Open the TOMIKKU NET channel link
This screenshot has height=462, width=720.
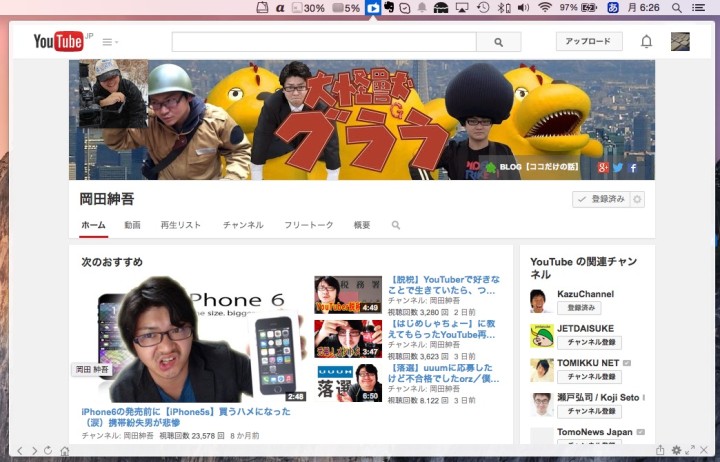point(588,363)
